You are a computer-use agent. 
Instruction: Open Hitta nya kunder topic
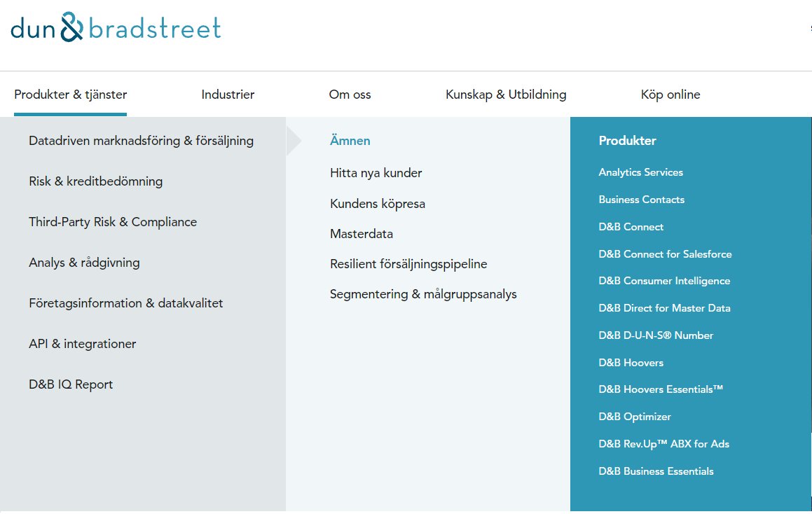[x=376, y=173]
